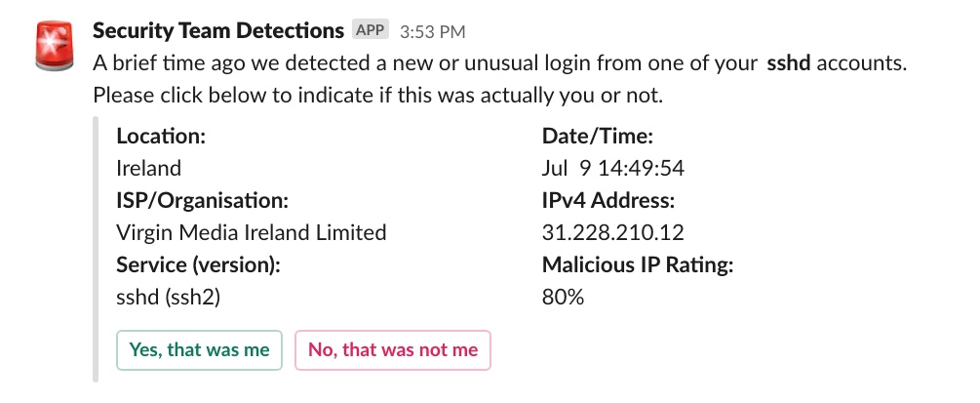Click the sshd (ssh2) service value

169,297
